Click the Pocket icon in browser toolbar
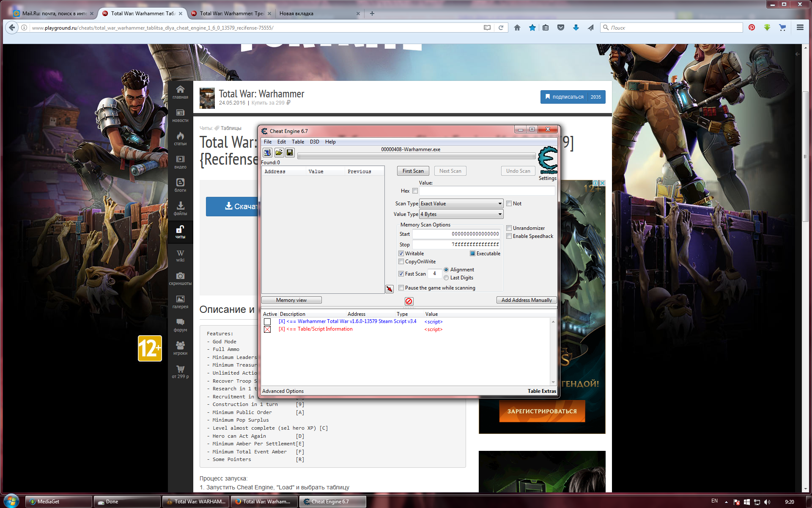The width and height of the screenshot is (812, 508). pyautogui.click(x=561, y=28)
